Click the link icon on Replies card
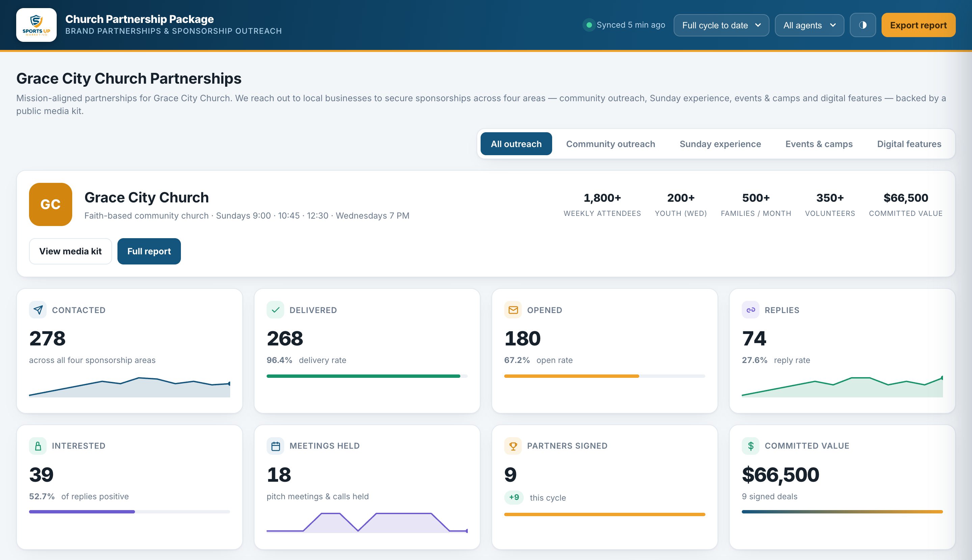The width and height of the screenshot is (972, 560). (750, 310)
